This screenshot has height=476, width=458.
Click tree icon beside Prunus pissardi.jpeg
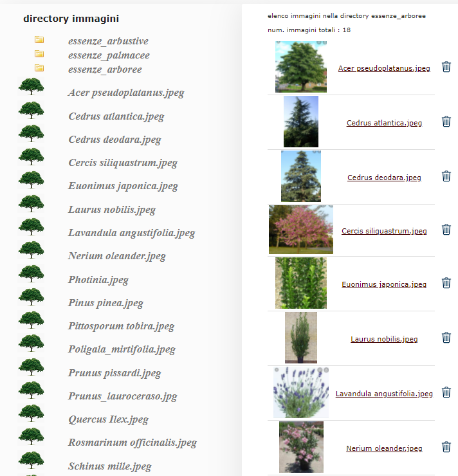point(31,367)
